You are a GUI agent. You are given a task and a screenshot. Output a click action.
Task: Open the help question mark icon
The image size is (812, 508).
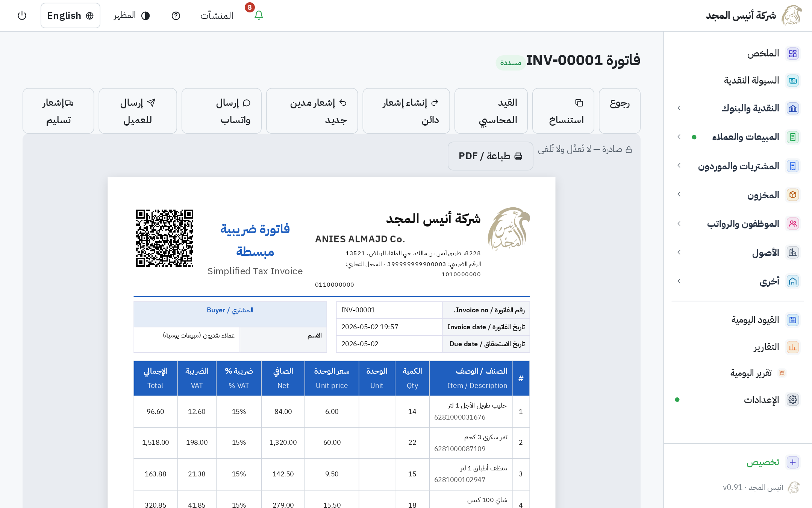176,15
